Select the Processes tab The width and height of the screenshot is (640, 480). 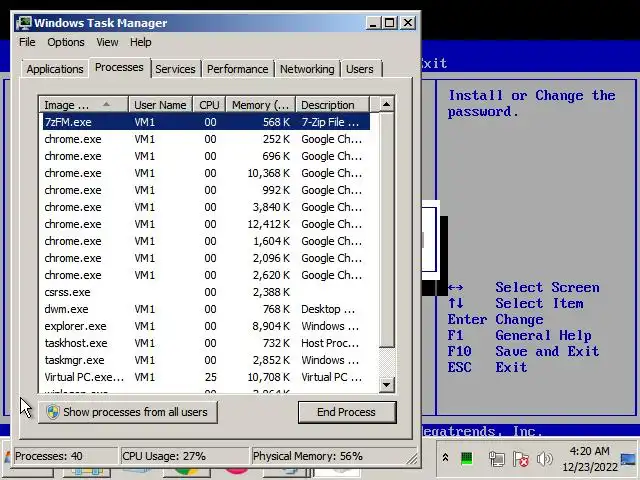119,67
